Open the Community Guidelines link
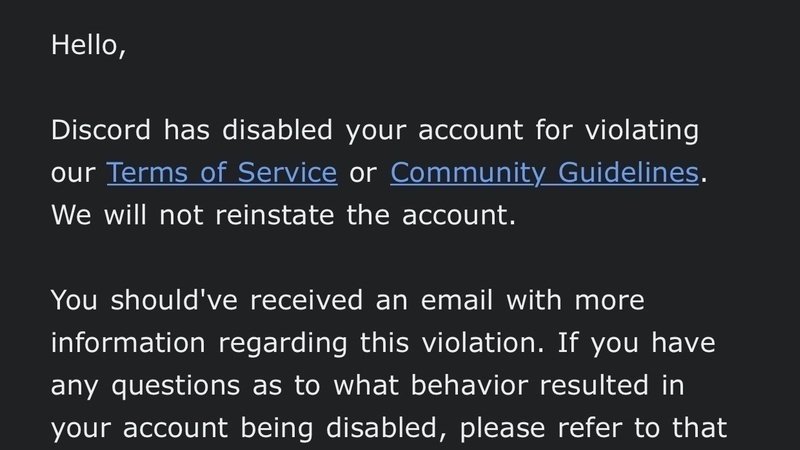The width and height of the screenshot is (800, 450). [x=544, y=173]
